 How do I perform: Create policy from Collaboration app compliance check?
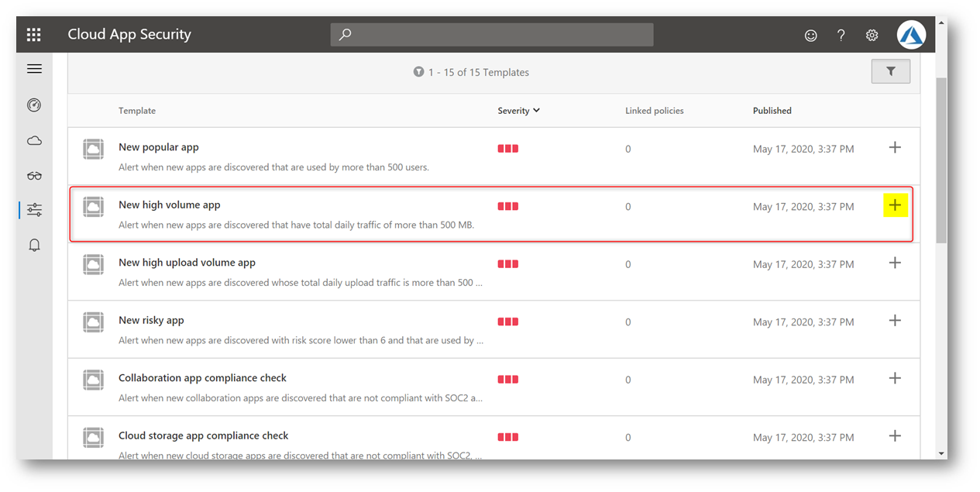(x=895, y=378)
